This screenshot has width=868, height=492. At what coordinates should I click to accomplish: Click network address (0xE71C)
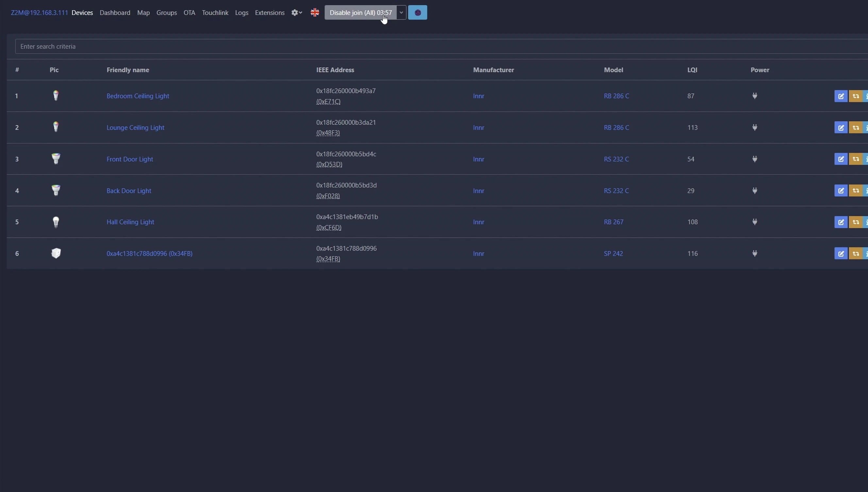tap(328, 101)
